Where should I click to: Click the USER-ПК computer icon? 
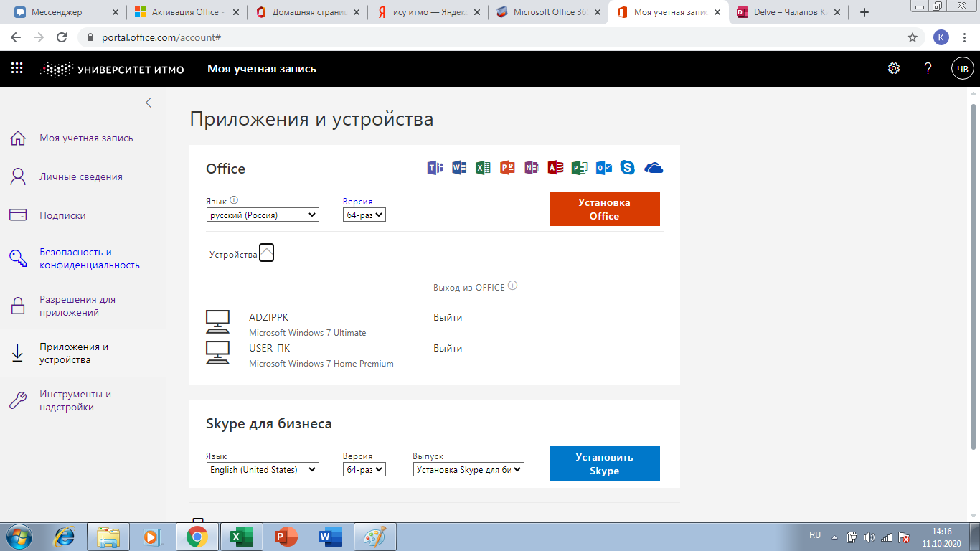point(217,353)
